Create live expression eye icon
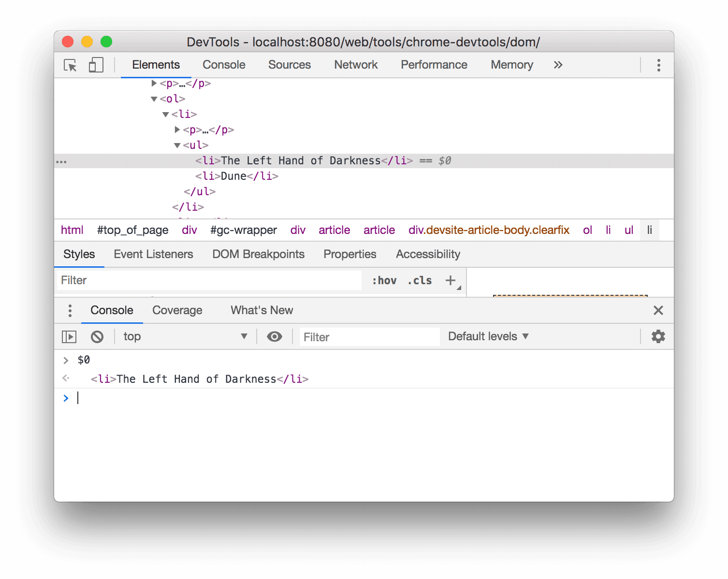The height and width of the screenshot is (579, 728). click(x=275, y=337)
